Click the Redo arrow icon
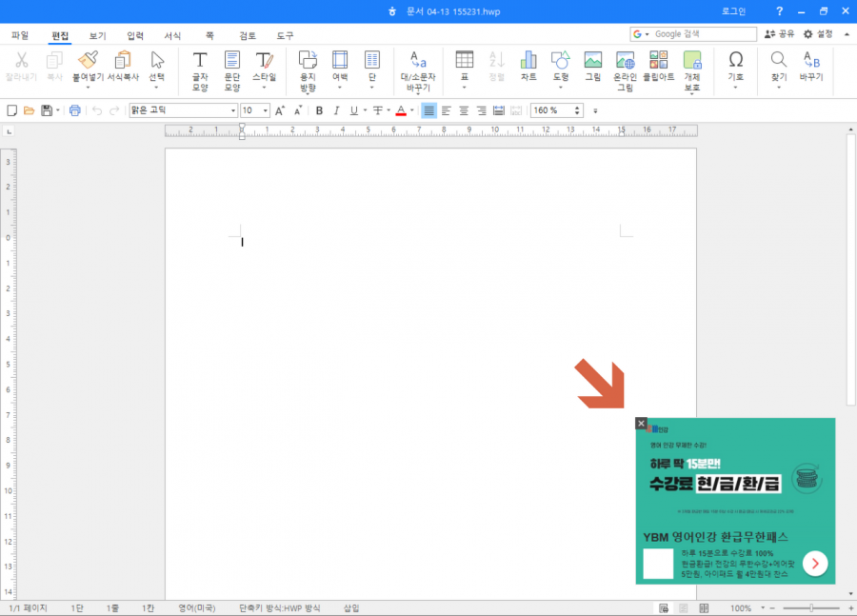 [114, 110]
